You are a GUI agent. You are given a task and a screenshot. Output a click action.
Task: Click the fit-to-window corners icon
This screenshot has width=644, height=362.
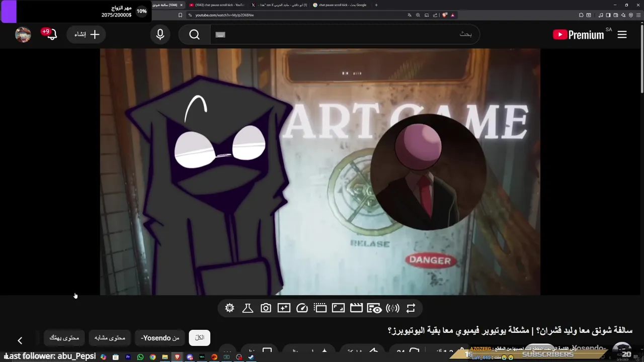[338, 308]
